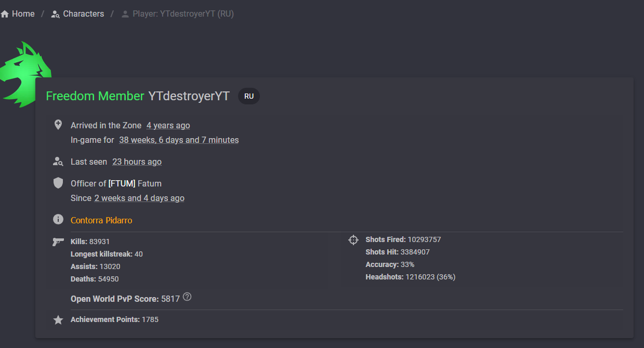Viewport: 644px width, 348px height.
Task: Click the clan shield icon
Action: [x=58, y=183]
